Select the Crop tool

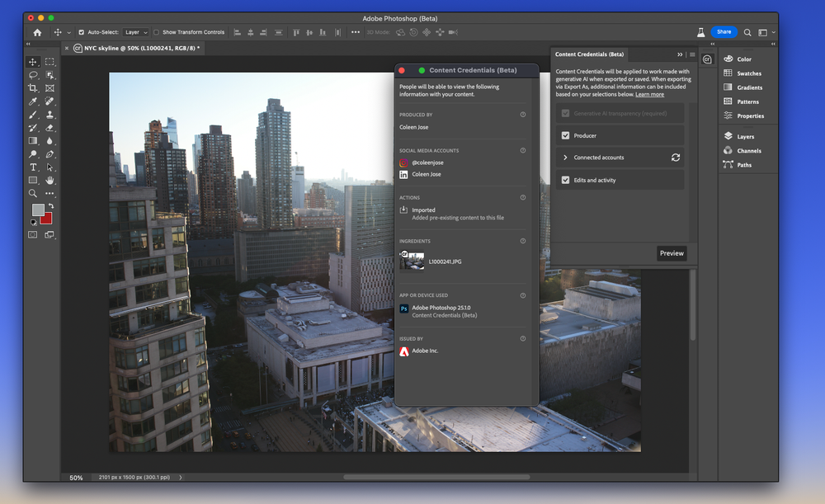click(33, 88)
